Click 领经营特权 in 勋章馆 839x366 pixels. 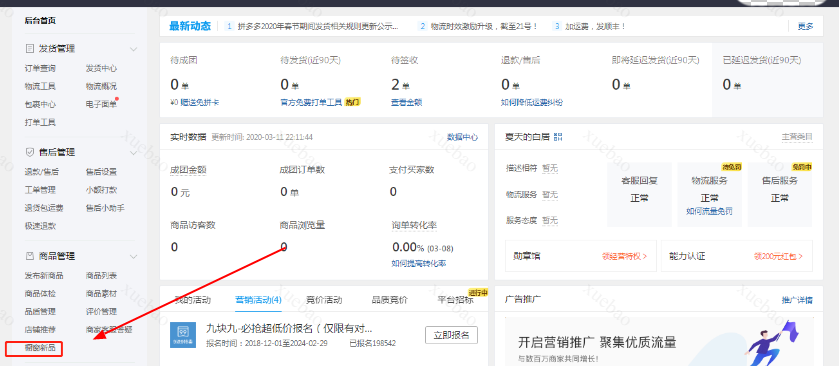click(625, 256)
